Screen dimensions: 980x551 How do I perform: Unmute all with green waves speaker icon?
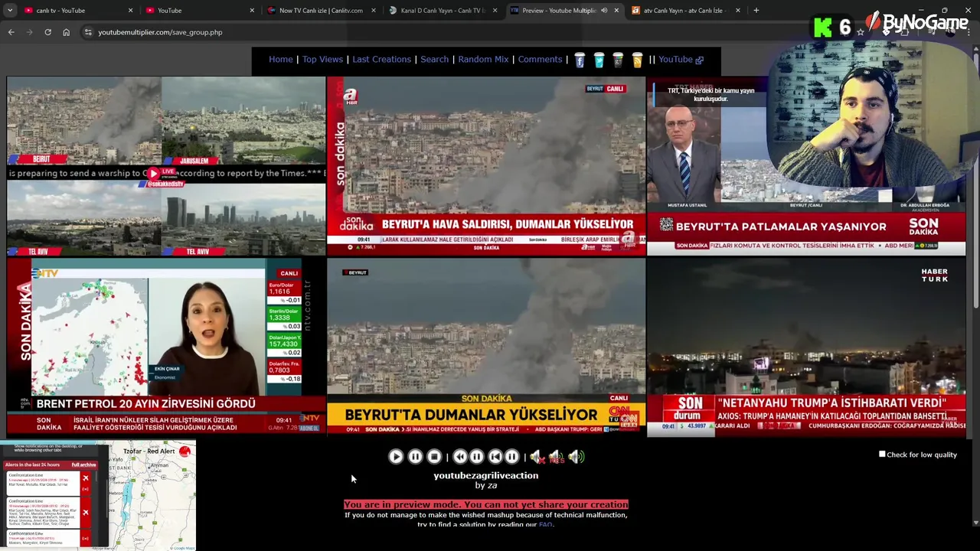[577, 457]
